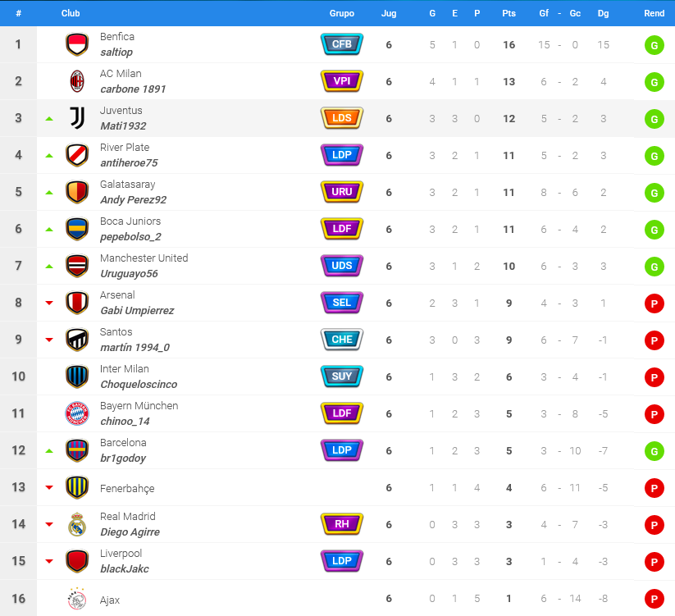Click Arsenal's red P form indicator
The width and height of the screenshot is (675, 616).
point(654,303)
